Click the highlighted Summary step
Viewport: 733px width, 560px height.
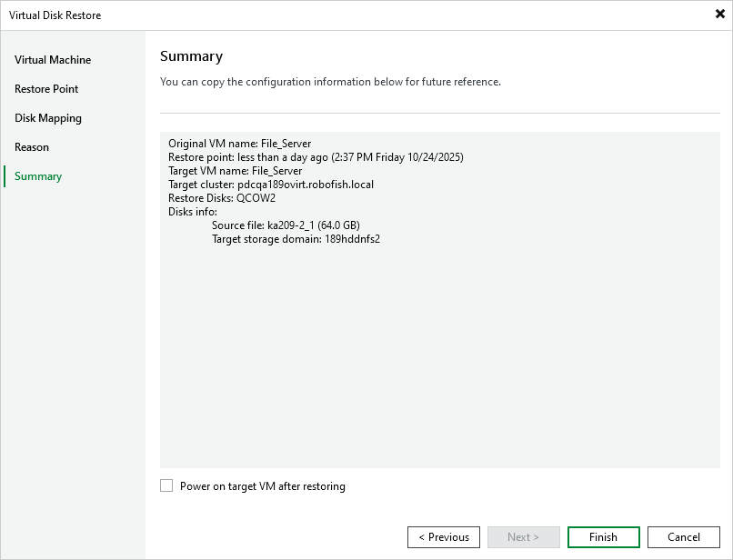[37, 176]
